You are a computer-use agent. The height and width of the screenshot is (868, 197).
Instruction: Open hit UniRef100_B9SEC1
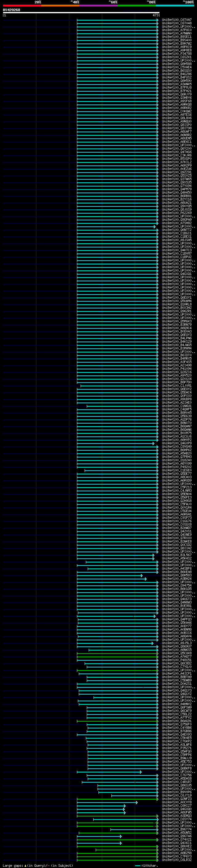click(x=176, y=37)
